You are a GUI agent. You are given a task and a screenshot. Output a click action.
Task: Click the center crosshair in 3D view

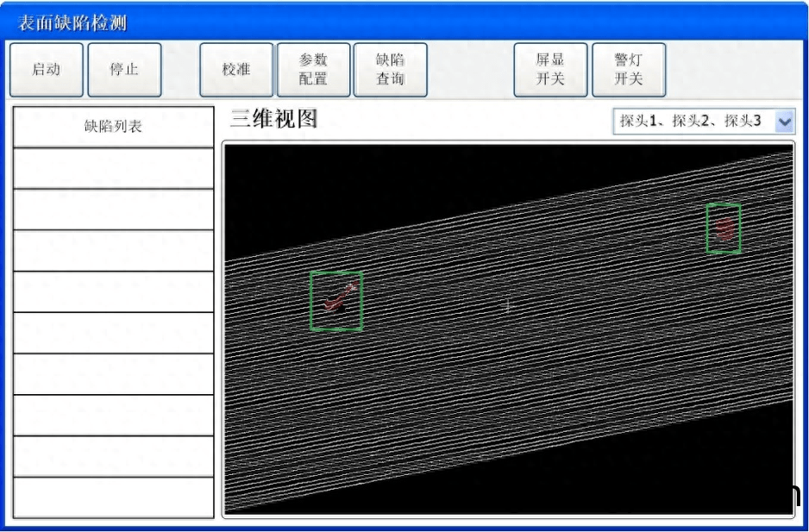(x=508, y=306)
